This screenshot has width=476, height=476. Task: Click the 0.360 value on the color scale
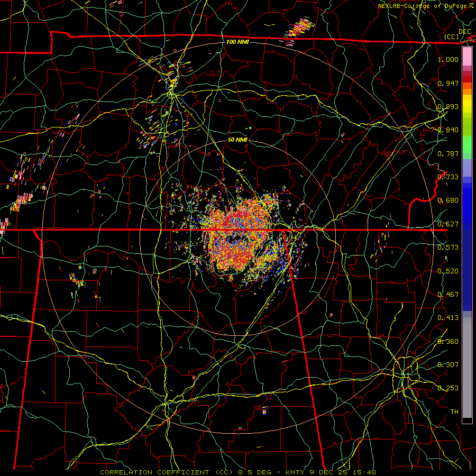pyautogui.click(x=448, y=341)
